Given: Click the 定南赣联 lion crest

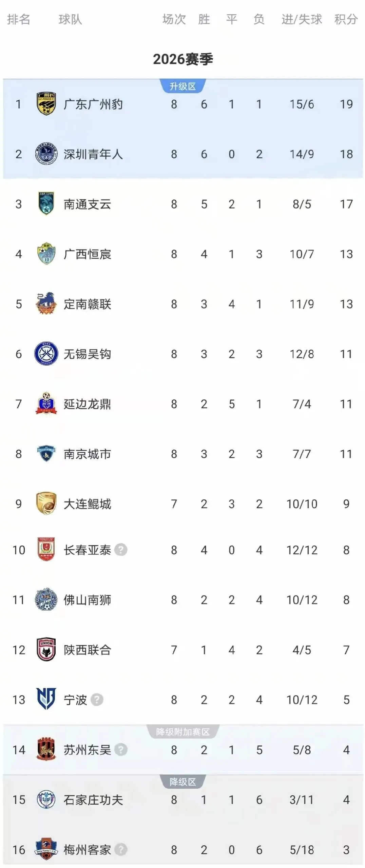Looking at the screenshot, I should 46,303.
